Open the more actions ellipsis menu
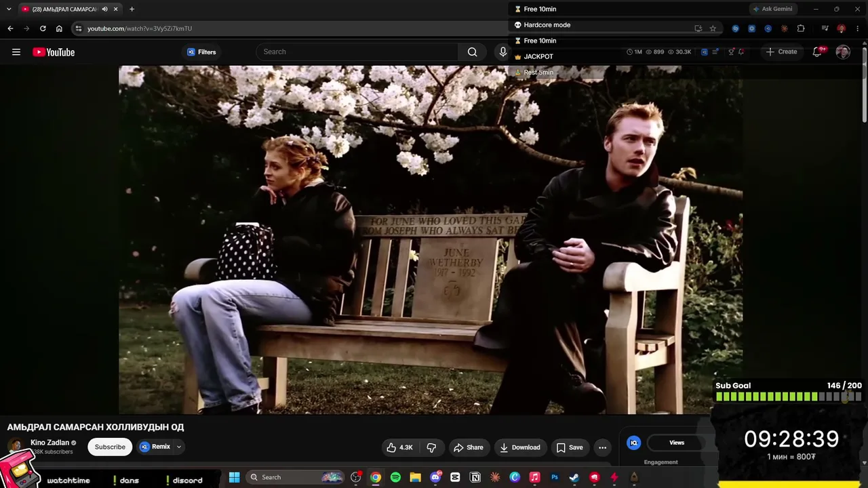Screen dimensions: 868x488 [602, 447]
